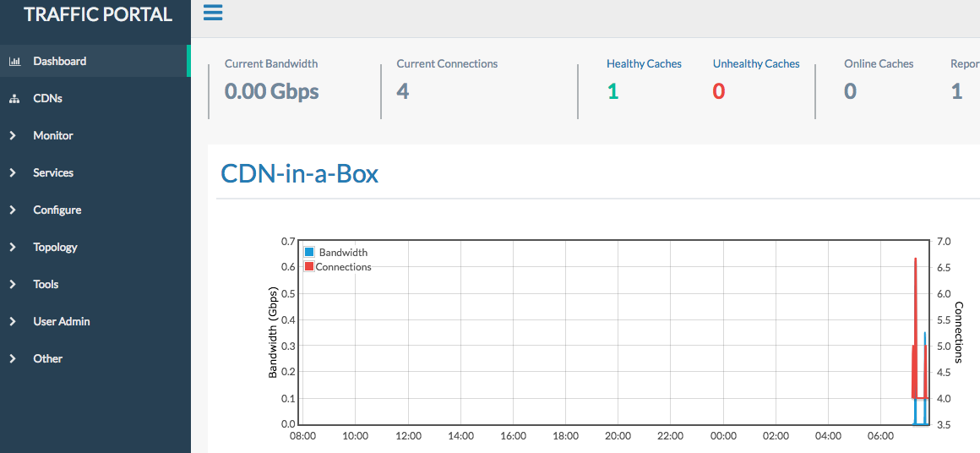Expand the Configure menu chevron
This screenshot has height=453, width=980.
pos(14,210)
